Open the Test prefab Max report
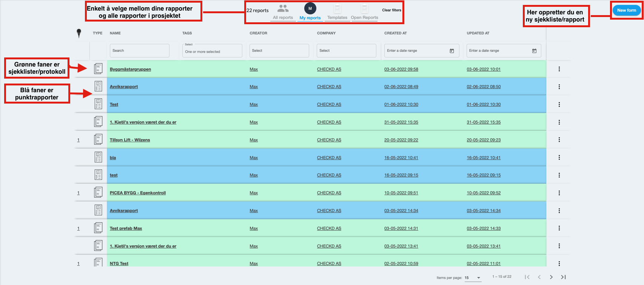Image resolution: width=644 pixels, height=285 pixels. (x=126, y=228)
